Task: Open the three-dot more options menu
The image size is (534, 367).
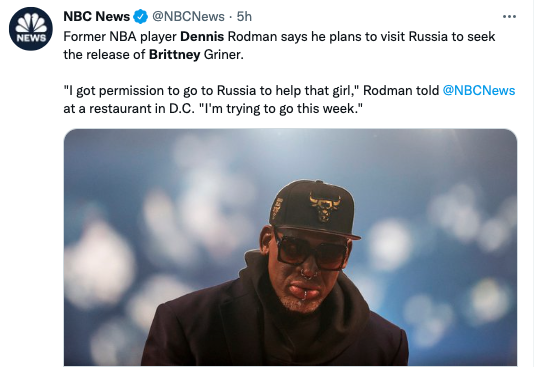Action: click(509, 16)
